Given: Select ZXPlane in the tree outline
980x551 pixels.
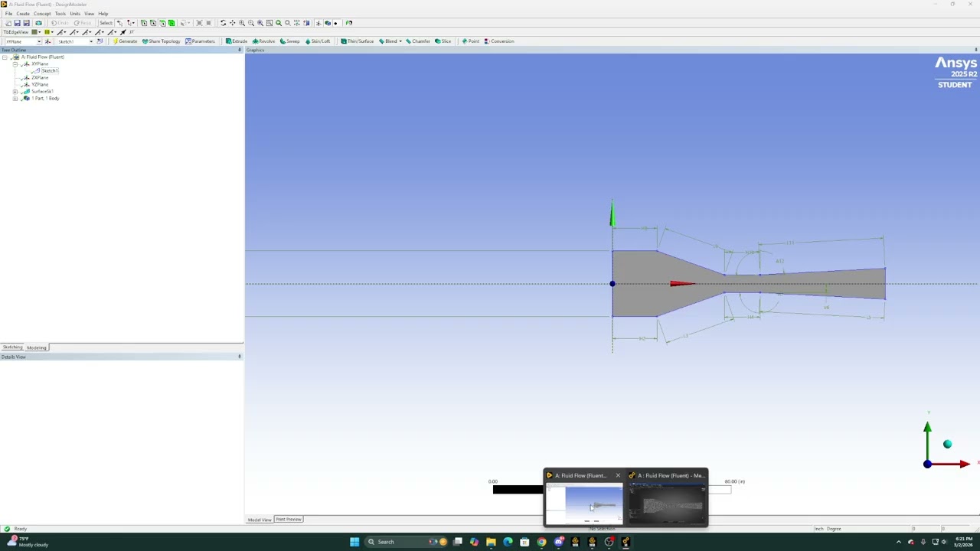Looking at the screenshot, I should point(40,78).
